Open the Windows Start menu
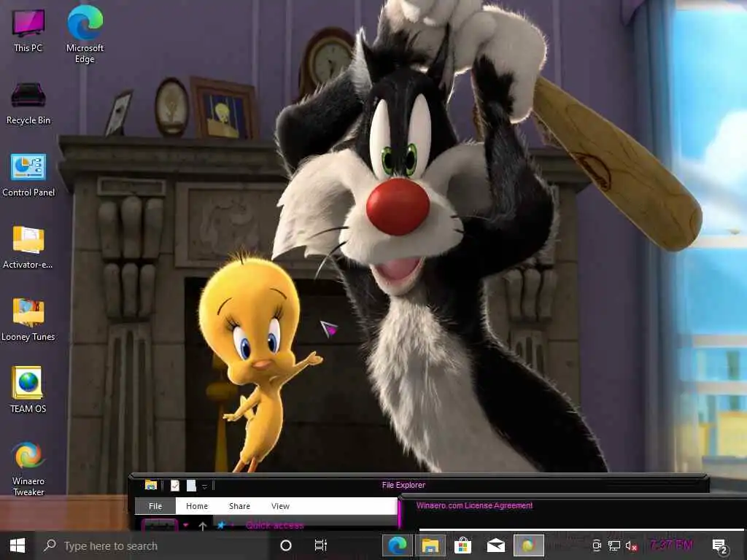Image resolution: width=747 pixels, height=560 pixels. pyautogui.click(x=18, y=545)
